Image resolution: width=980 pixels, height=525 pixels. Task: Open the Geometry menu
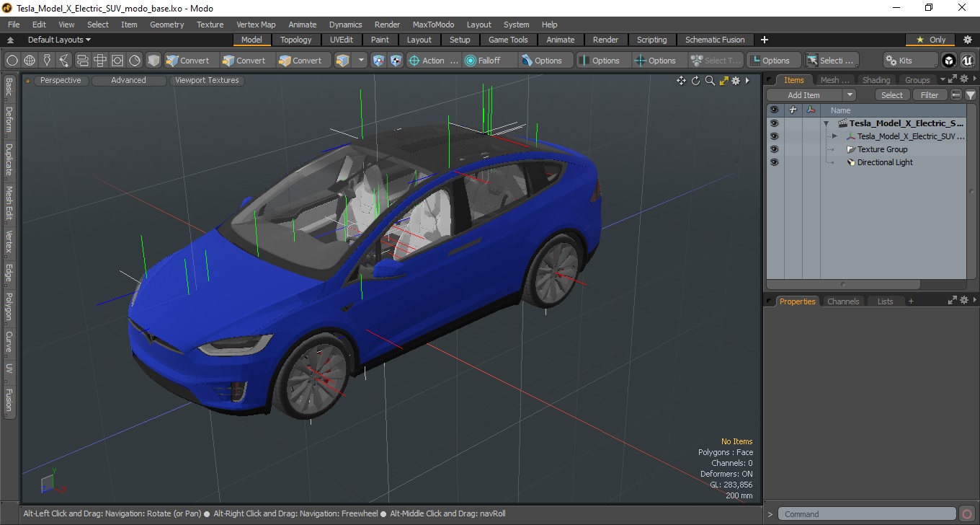[x=167, y=25]
